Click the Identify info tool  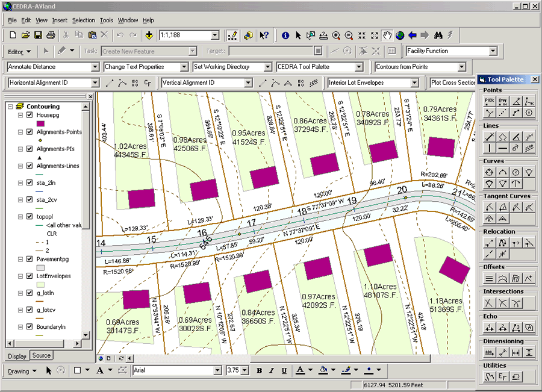[285, 36]
